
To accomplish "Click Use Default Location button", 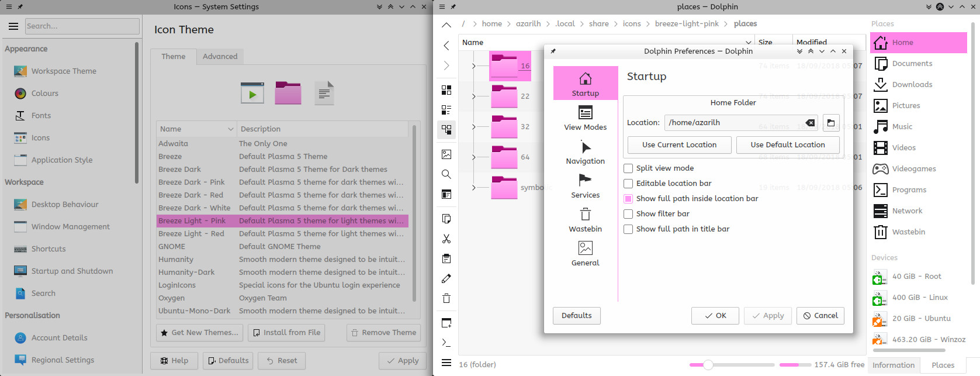I will [x=788, y=145].
